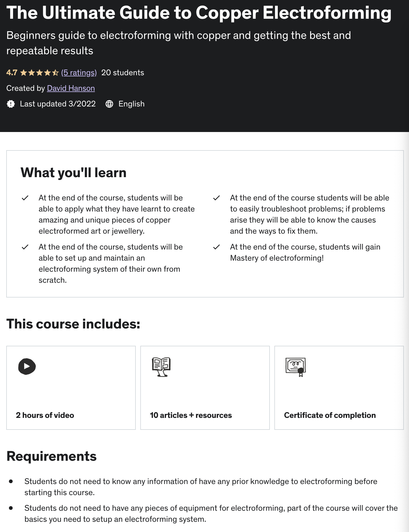409x532 pixels.
Task: Click the star rating icons
Action: 39,73
